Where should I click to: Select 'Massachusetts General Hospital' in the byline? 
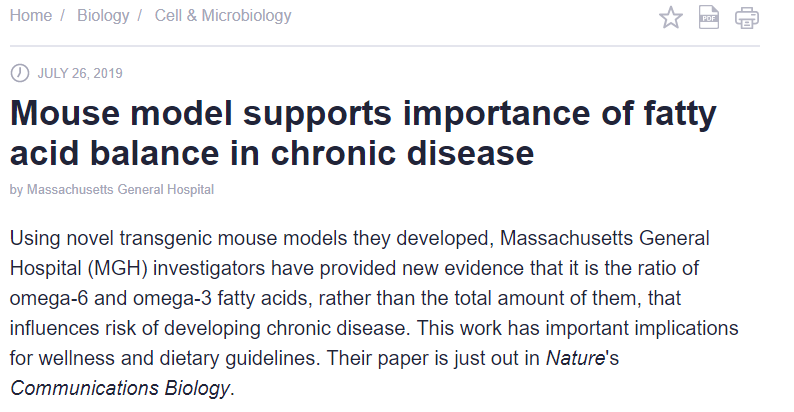pos(120,190)
